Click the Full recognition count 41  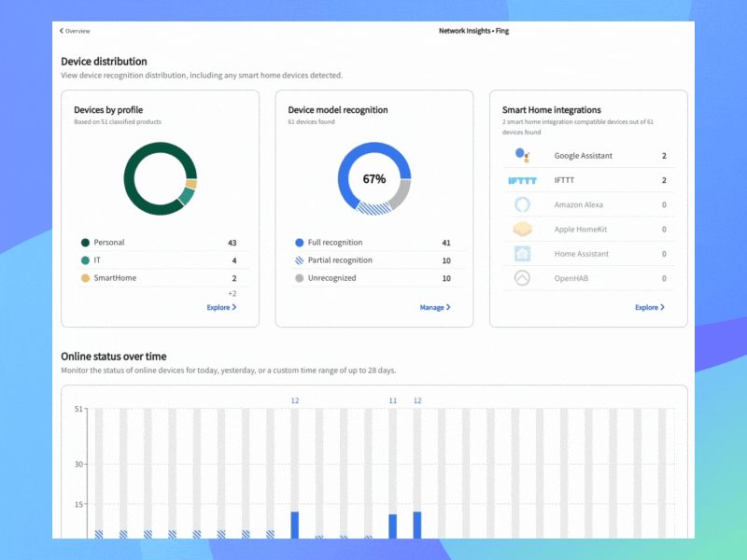pos(446,243)
